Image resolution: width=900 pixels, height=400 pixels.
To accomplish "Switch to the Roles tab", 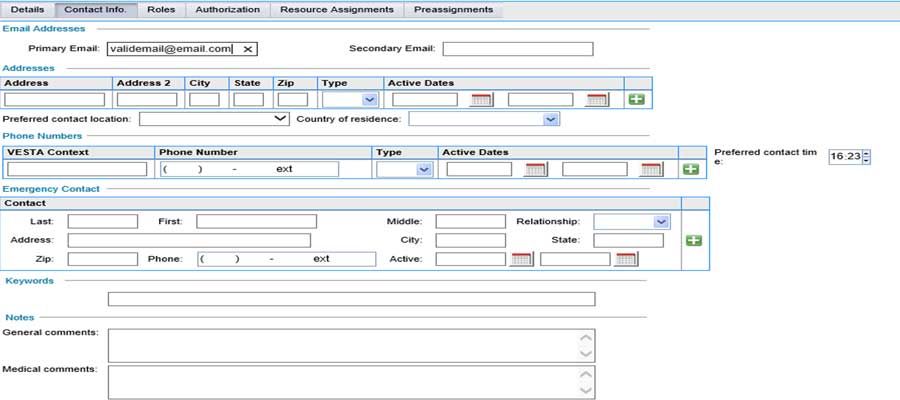I will click(160, 10).
